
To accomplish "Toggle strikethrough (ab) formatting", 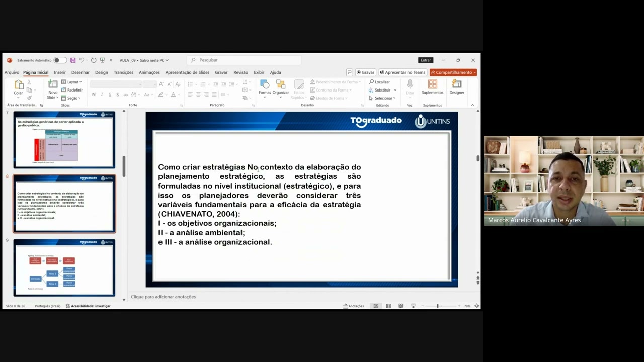I will pos(125,95).
